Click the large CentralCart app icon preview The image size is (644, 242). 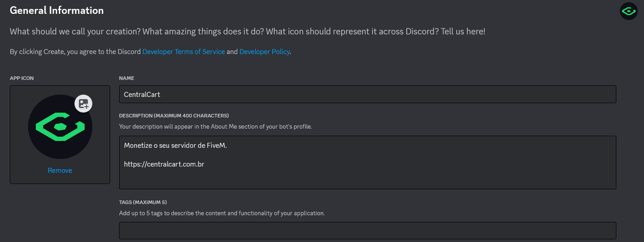click(60, 127)
